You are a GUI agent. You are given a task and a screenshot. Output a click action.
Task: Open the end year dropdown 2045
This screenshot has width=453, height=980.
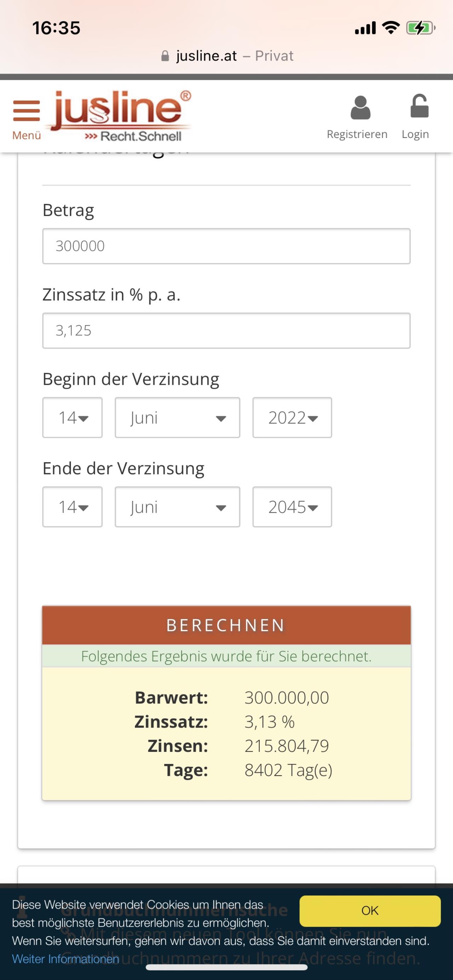(292, 507)
